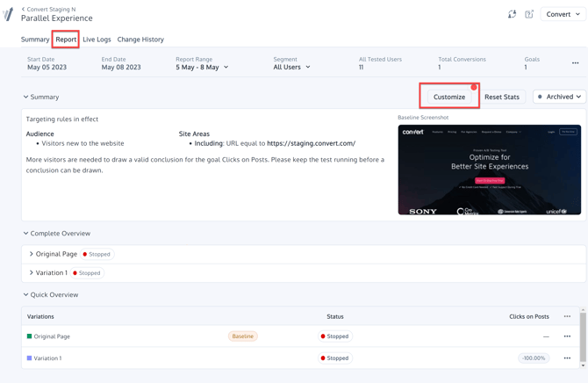The width and height of the screenshot is (588, 383).
Task: Open Quick Overview column options ellipsis
Action: click(x=567, y=316)
